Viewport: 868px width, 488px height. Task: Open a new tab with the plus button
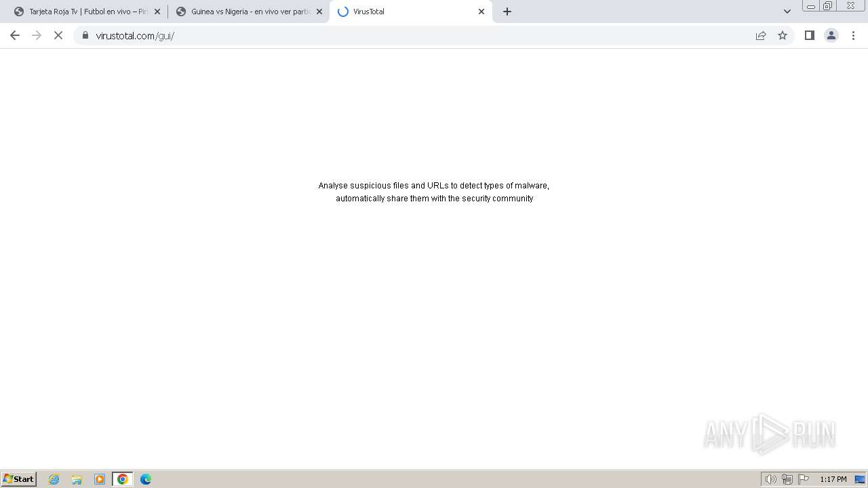(x=507, y=12)
